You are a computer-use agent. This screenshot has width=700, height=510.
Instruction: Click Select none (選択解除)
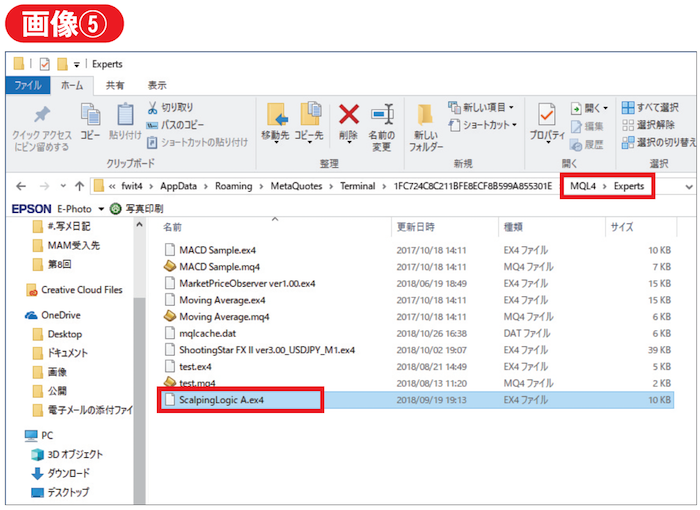coord(648,125)
